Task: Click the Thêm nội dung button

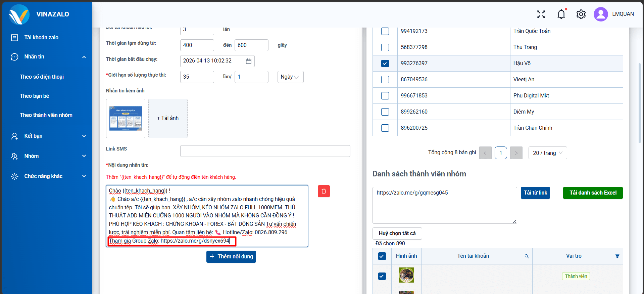Action: [x=231, y=257]
